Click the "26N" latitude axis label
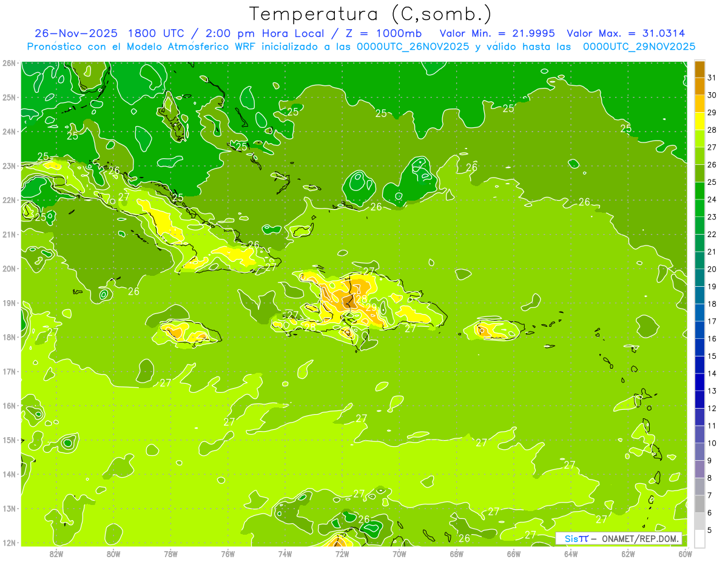The image size is (728, 562). (x=9, y=63)
